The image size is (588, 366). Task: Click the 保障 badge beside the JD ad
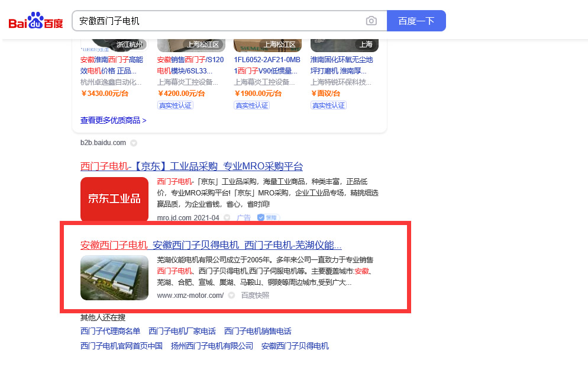coord(268,218)
